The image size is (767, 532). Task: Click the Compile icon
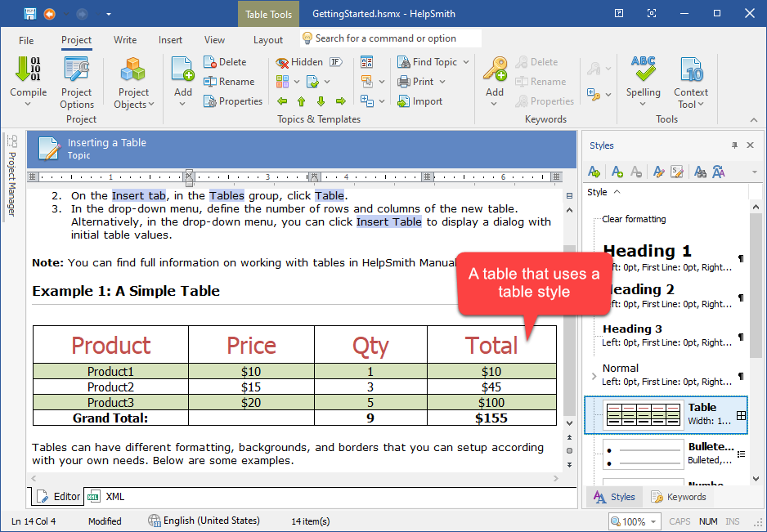point(28,69)
